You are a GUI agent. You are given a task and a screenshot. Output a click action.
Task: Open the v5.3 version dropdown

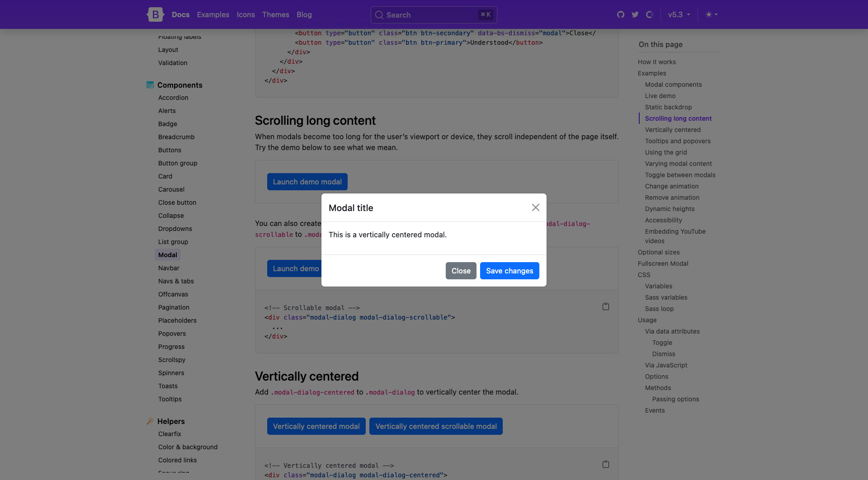tap(678, 14)
